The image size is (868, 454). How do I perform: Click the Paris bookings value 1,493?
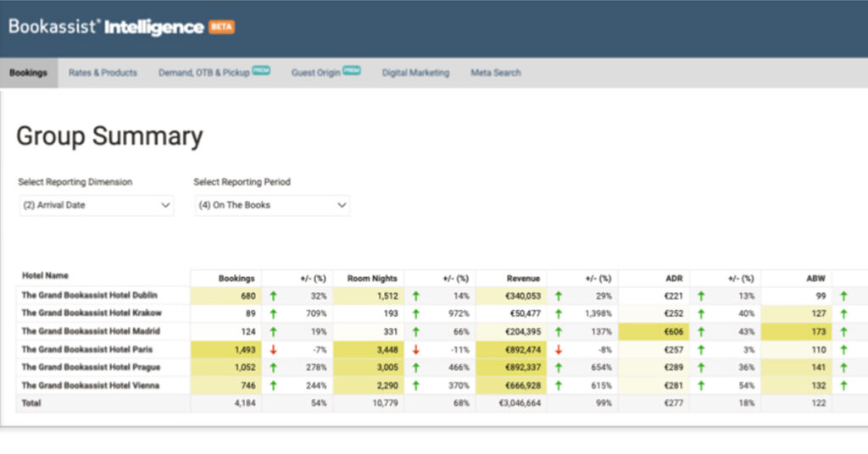point(245,350)
